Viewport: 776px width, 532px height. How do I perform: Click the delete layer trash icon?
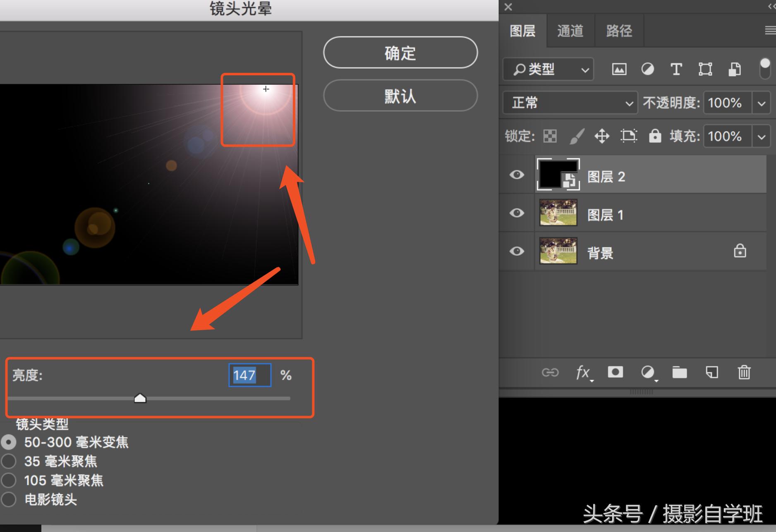(744, 372)
